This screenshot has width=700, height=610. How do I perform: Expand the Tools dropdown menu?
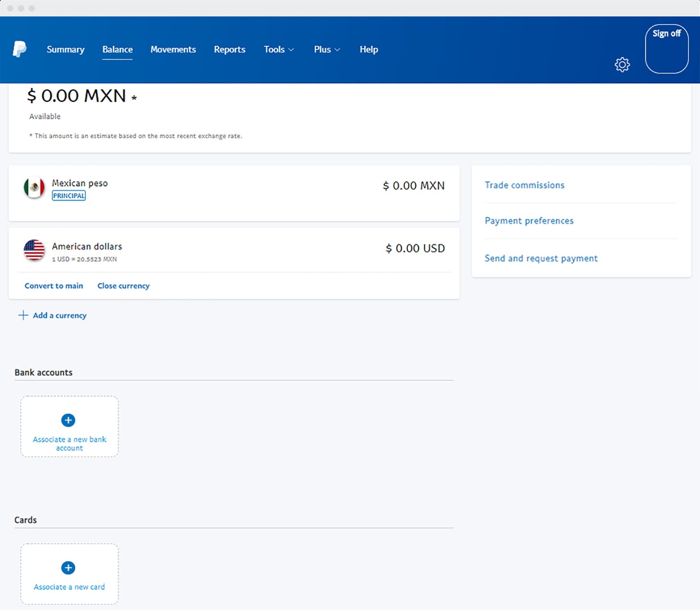click(279, 50)
